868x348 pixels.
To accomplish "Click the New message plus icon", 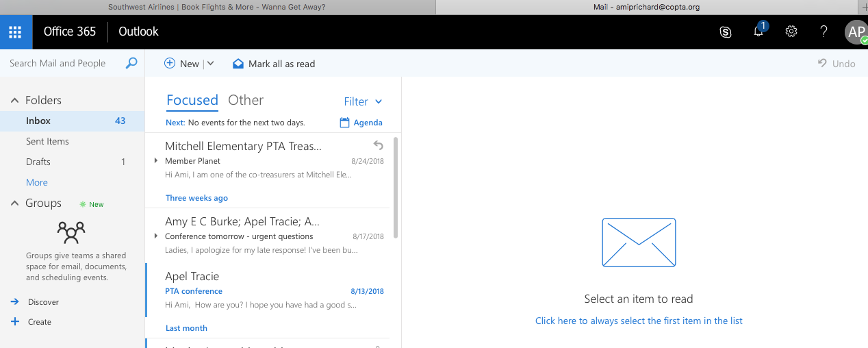I will click(x=170, y=63).
